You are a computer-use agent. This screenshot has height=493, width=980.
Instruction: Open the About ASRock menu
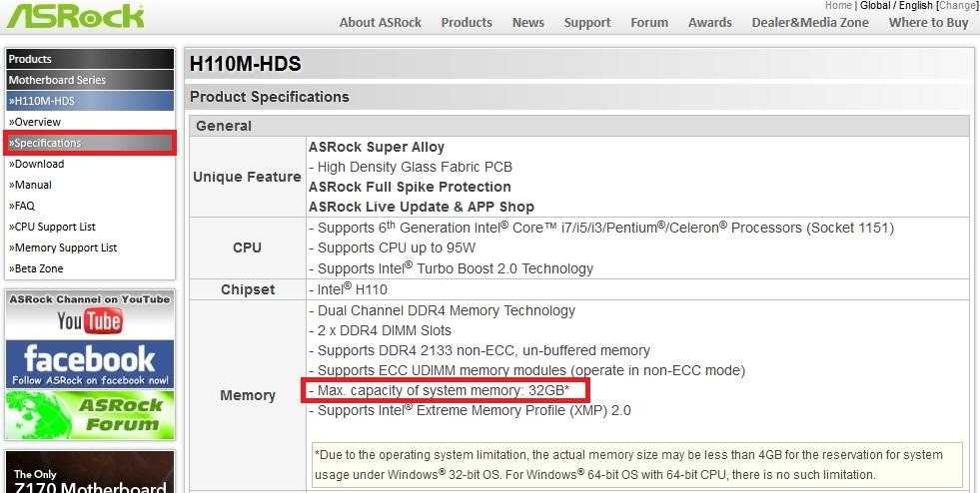[x=381, y=22]
